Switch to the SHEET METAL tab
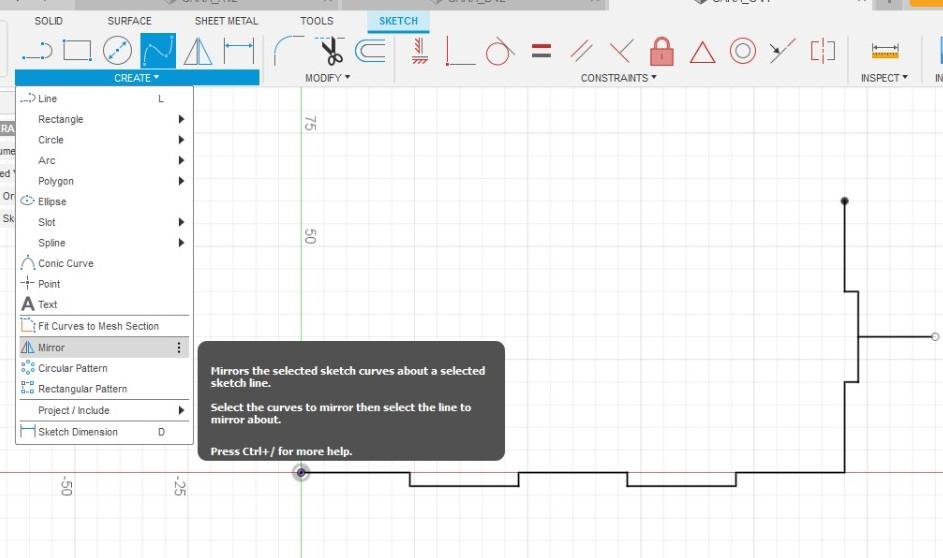The width and height of the screenshot is (943, 558). [226, 21]
